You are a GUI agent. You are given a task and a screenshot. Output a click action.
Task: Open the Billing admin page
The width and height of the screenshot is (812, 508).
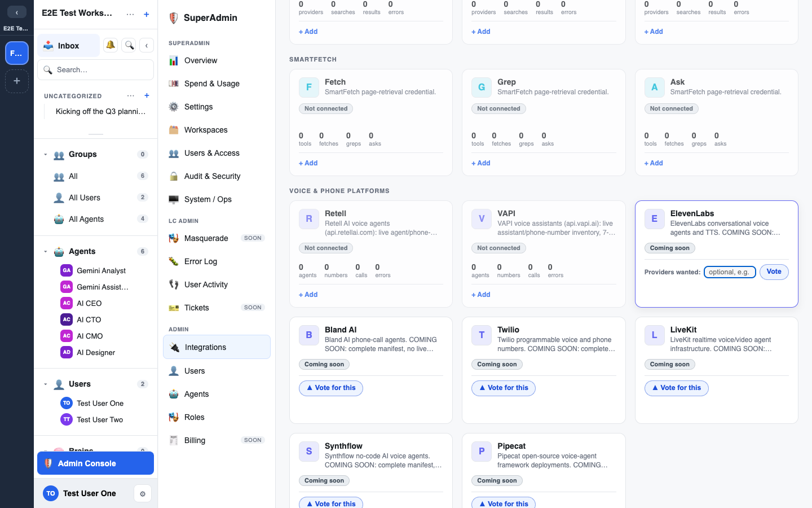pos(217,440)
